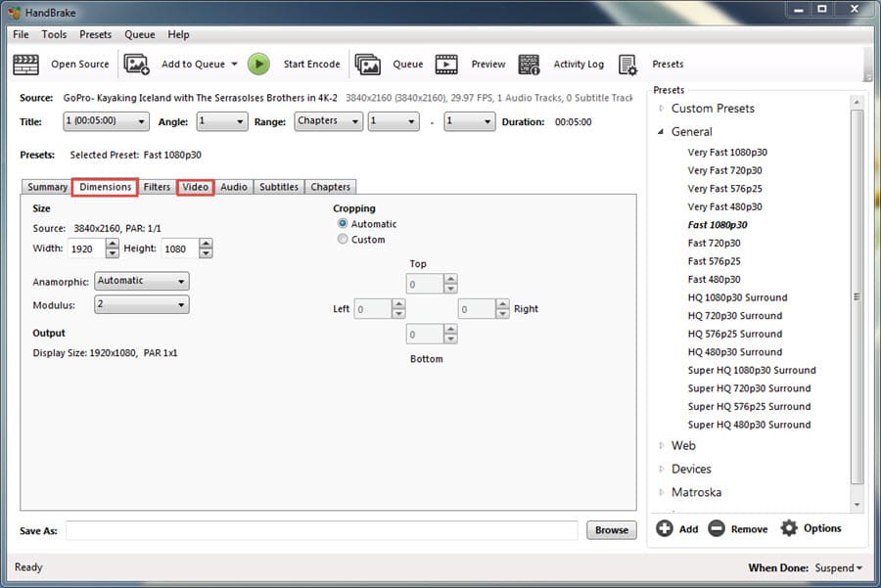This screenshot has width=881, height=588.
Task: Open the Activity Log icon
Action: [530, 65]
